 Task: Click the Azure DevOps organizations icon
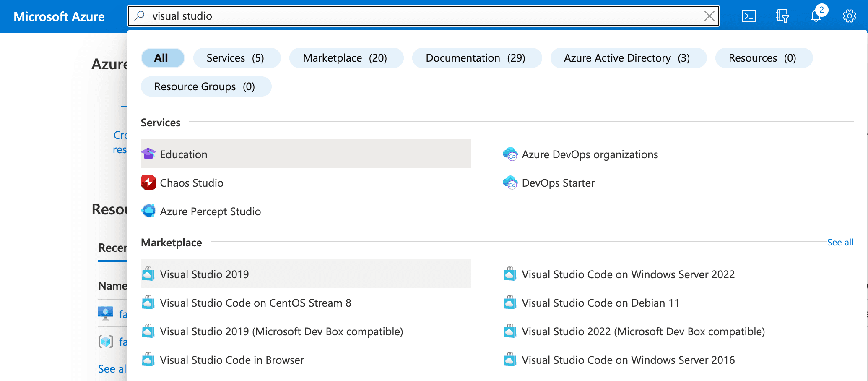pos(510,154)
